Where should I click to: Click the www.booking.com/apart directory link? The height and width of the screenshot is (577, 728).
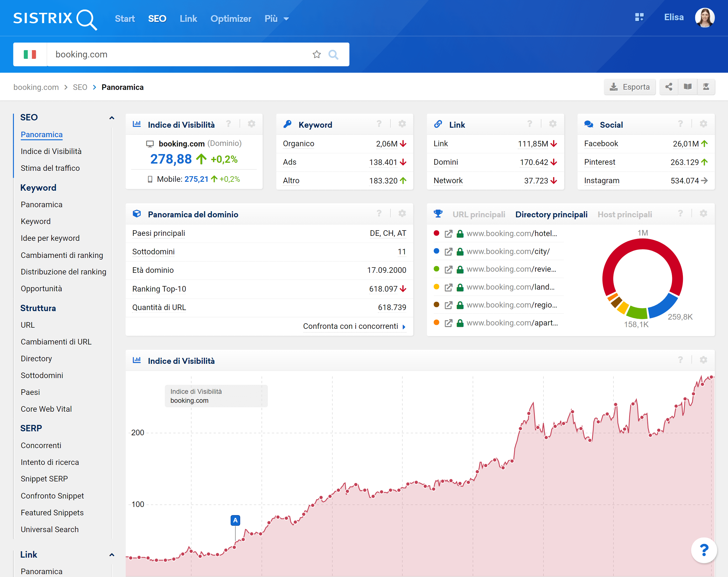pos(512,323)
